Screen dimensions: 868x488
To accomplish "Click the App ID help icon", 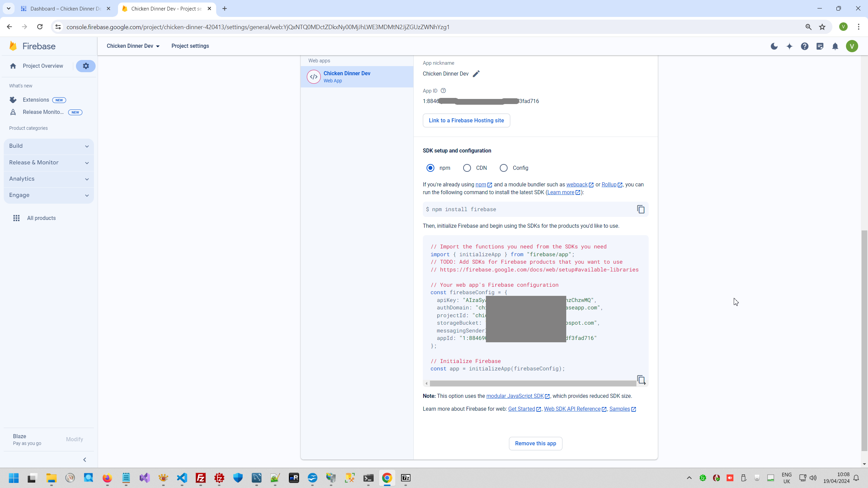I will click(x=443, y=91).
